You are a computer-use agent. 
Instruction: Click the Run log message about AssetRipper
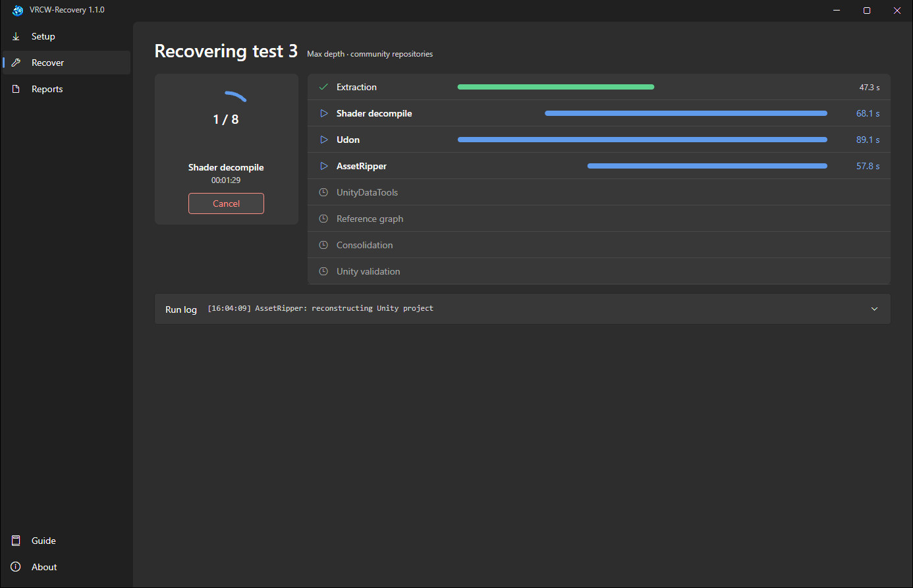(x=320, y=308)
